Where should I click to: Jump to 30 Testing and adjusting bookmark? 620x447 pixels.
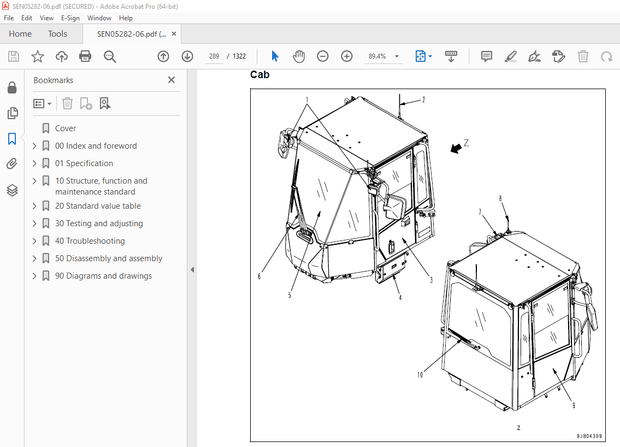point(99,224)
